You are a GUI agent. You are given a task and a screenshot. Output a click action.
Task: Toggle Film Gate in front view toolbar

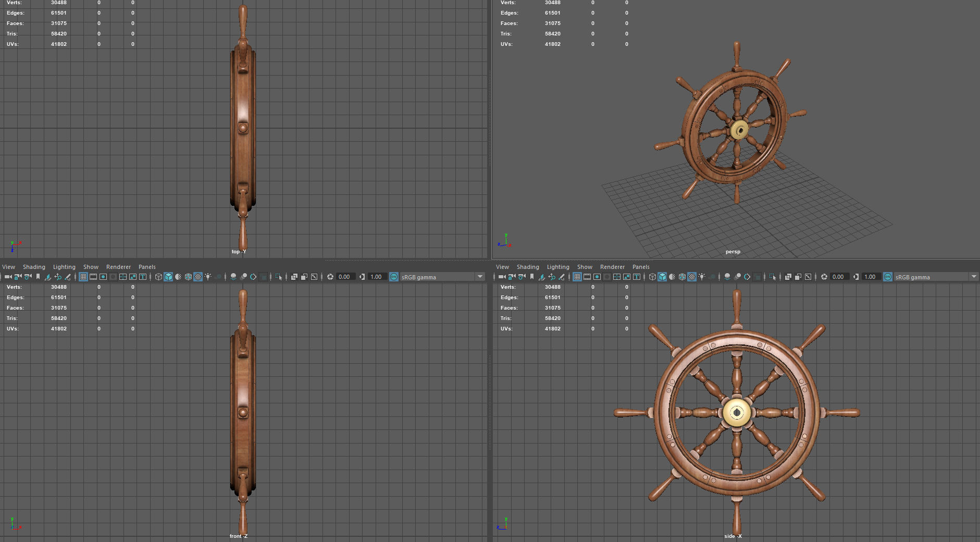(93, 277)
